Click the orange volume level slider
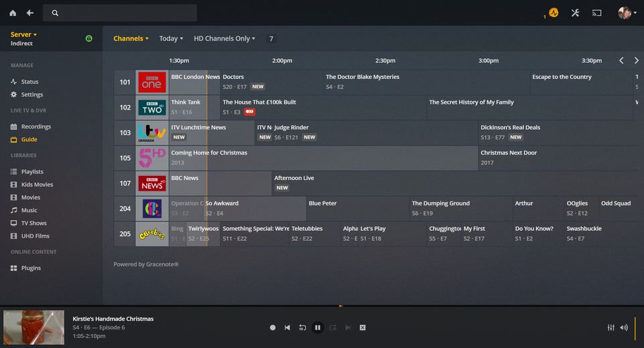 pyautogui.click(x=635, y=327)
